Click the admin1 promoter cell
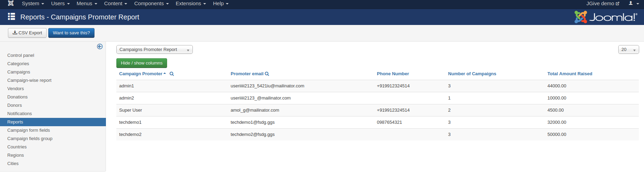Image resolution: width=644 pixels, height=190 pixels. click(x=126, y=86)
